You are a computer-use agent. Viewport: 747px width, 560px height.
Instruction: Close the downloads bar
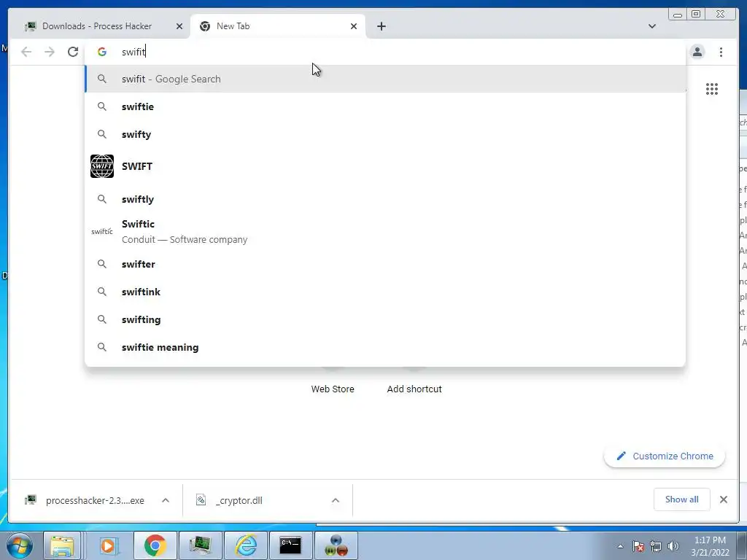click(723, 499)
